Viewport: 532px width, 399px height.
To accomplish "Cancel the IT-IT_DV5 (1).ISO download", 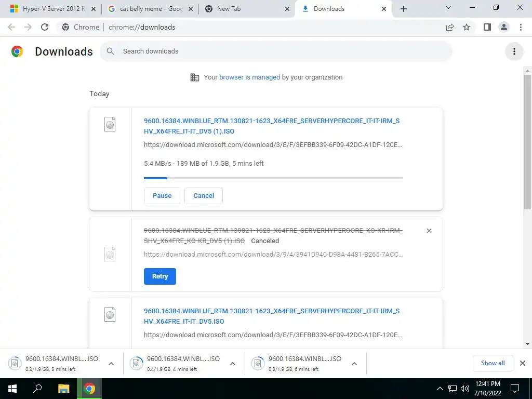I will pos(204,196).
